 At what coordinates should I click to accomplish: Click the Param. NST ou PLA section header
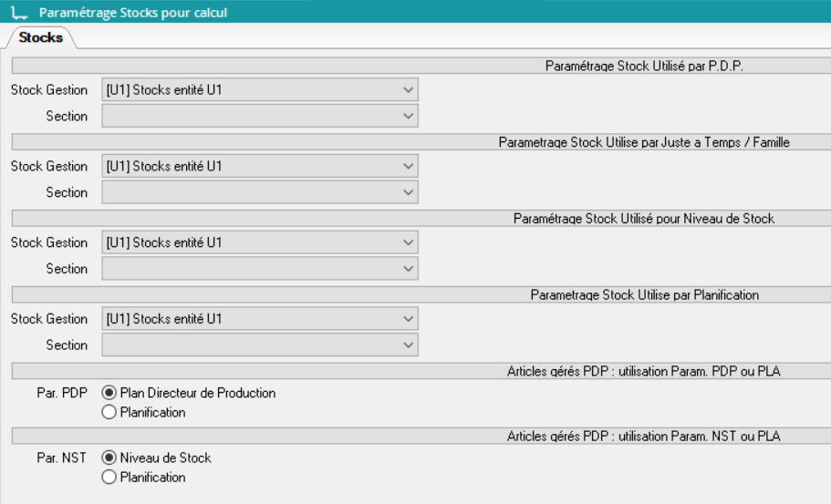[643, 437]
